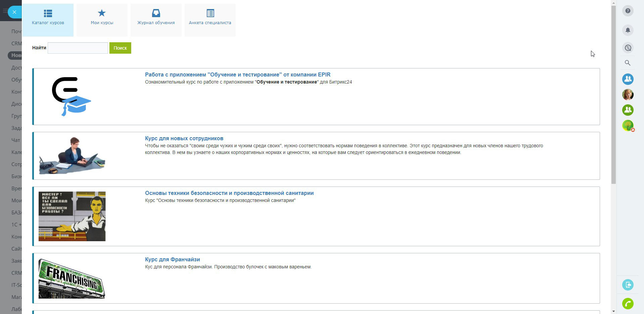
Task: Click the description starting with Чтобы не оказаться
Action: [344, 149]
